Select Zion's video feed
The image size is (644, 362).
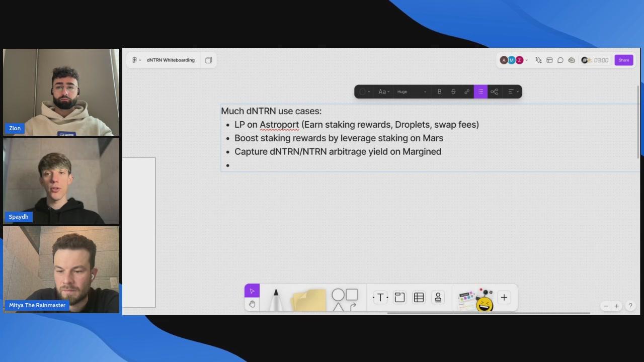click(61, 92)
